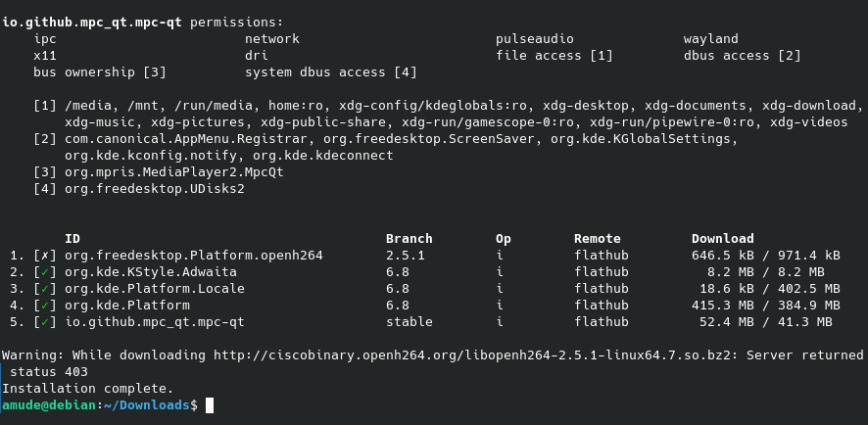Click the "system dbus access [4]" permission
This screenshot has height=425, width=868.
click(330, 72)
